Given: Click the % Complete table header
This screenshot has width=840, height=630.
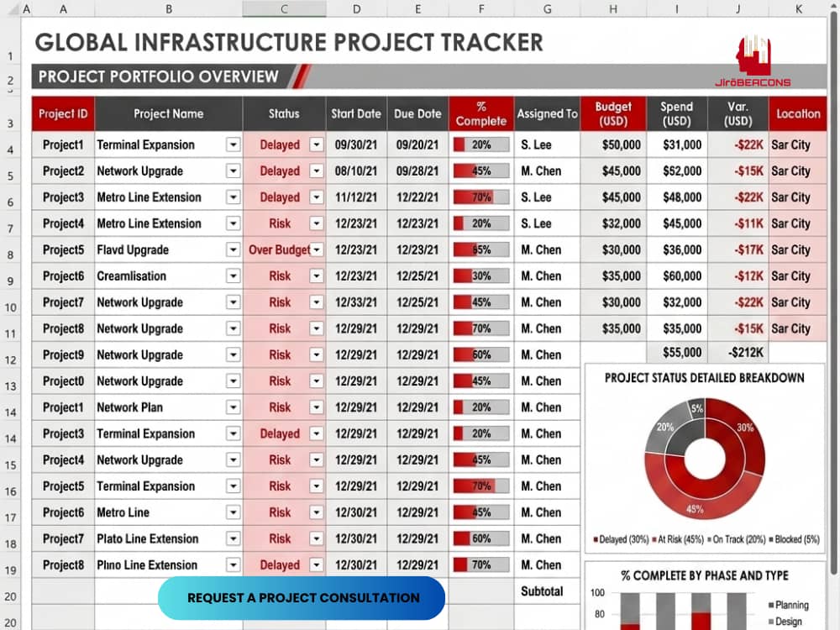Looking at the screenshot, I should pos(481,113).
